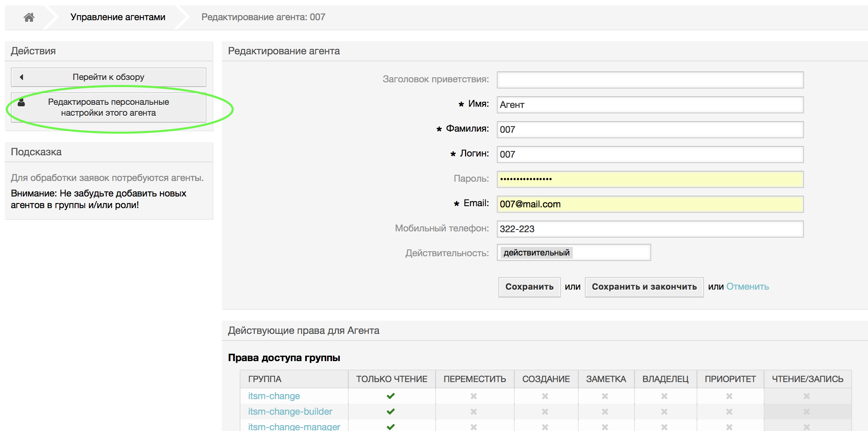The image size is (868, 431).
Task: Click itsm-change ПРИОРИТЕТ cross icon
Action: (x=729, y=396)
